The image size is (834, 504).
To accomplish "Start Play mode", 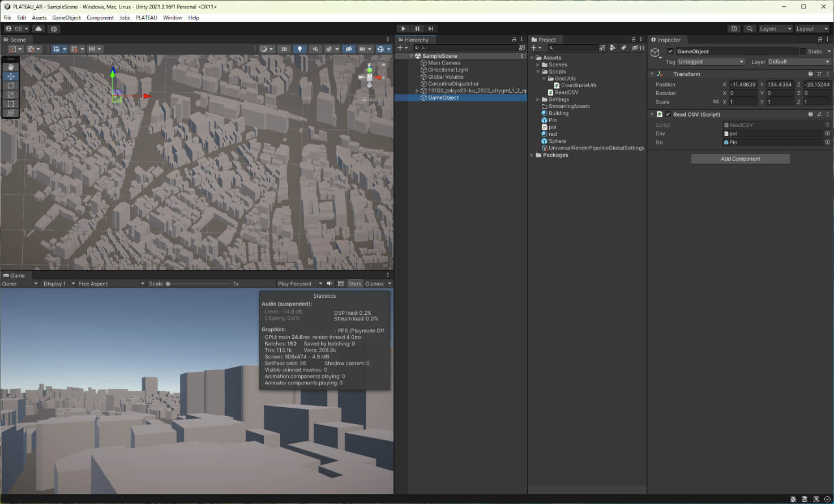I will 403,29.
